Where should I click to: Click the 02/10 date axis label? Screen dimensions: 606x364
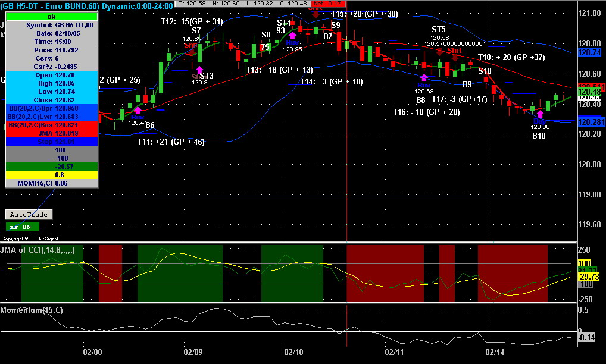293,352
